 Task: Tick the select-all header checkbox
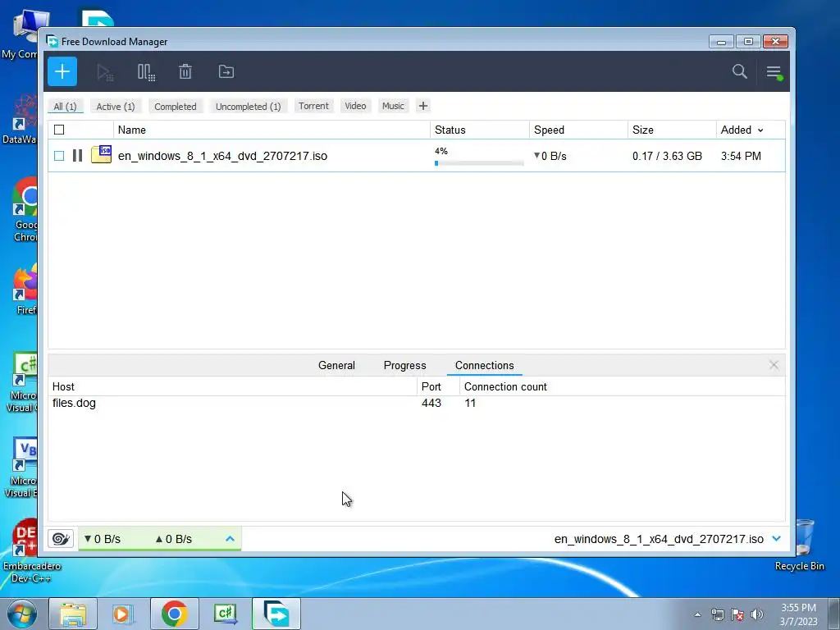(59, 130)
